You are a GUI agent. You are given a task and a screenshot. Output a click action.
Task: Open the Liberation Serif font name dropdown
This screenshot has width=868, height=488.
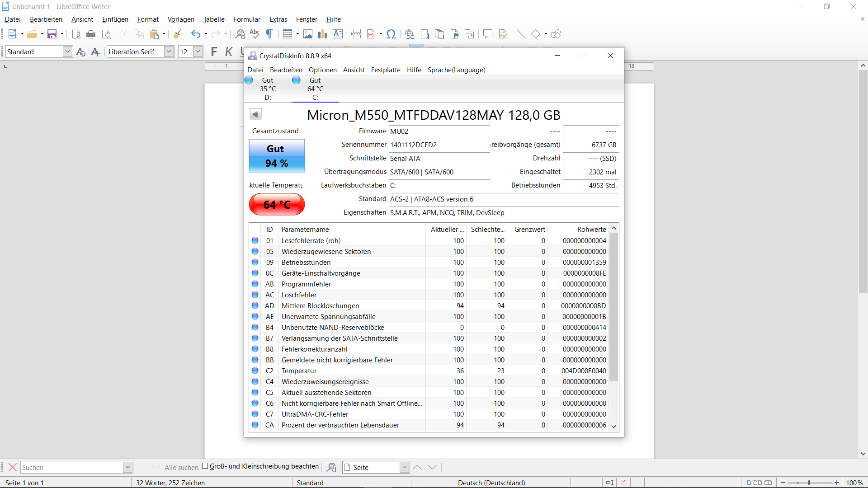point(169,52)
